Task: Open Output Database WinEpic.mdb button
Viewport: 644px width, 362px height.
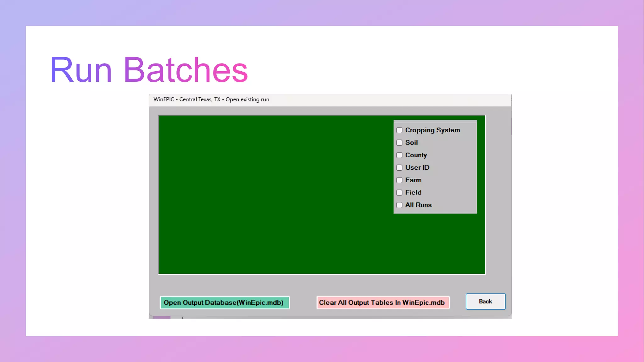Action: [225, 303]
